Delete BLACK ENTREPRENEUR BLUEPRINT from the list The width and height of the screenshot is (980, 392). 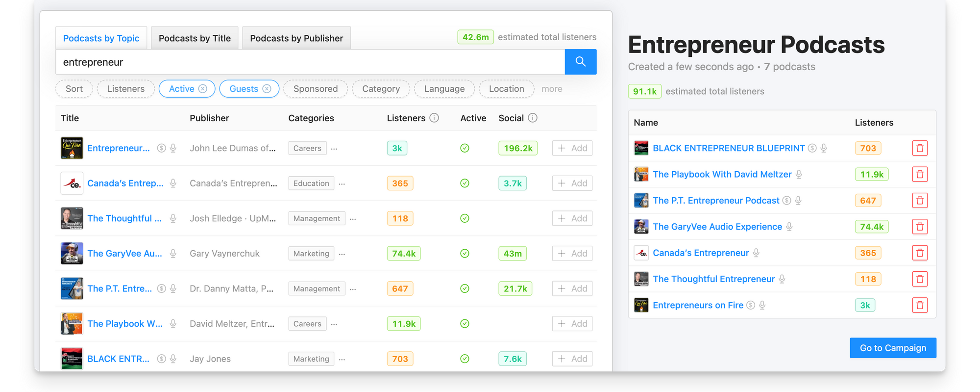coord(920,148)
